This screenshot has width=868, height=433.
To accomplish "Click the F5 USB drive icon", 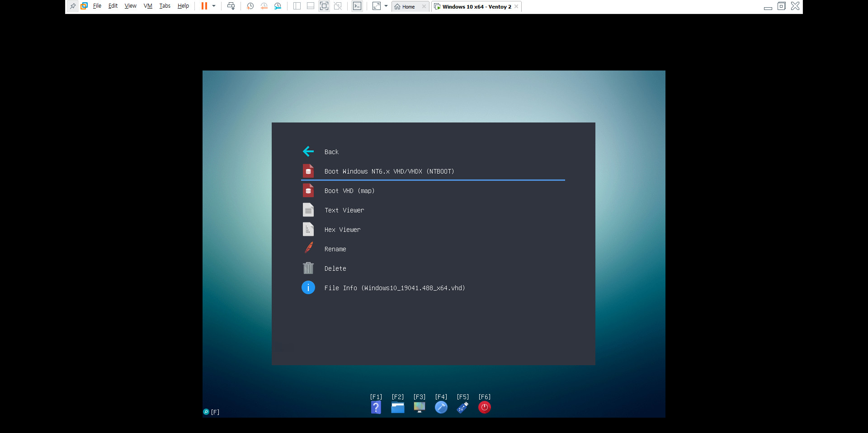I will (463, 407).
